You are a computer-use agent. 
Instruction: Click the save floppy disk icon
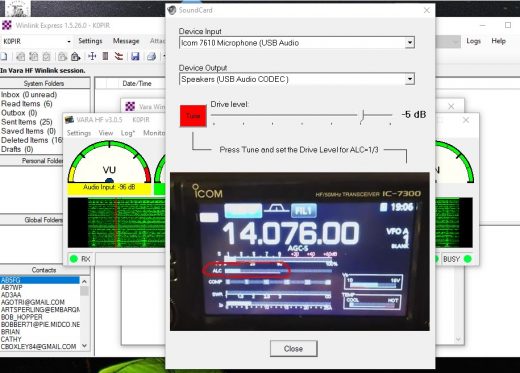(135, 57)
